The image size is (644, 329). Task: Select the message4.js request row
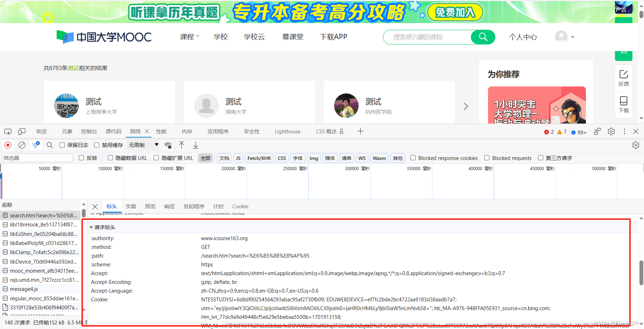click(x=41, y=289)
